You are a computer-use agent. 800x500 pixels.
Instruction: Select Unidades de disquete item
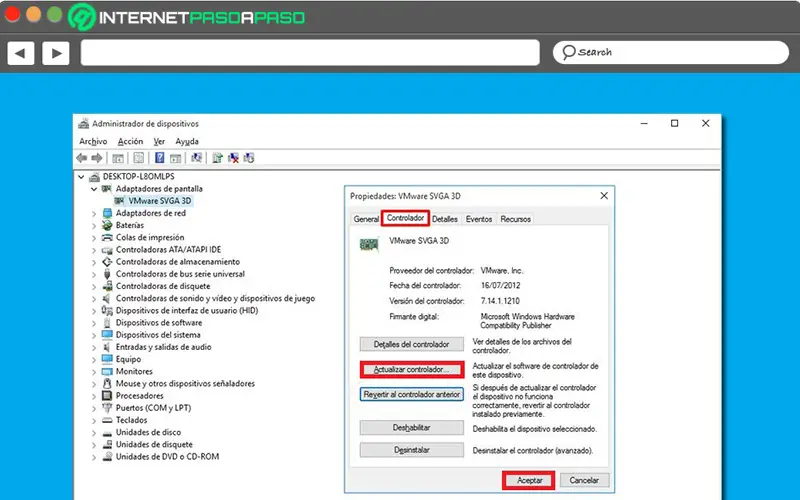154,444
